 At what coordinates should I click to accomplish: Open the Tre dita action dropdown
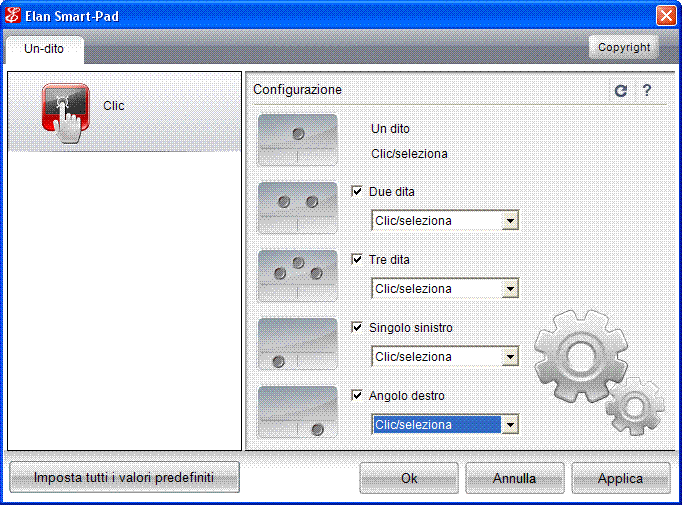pos(445,288)
